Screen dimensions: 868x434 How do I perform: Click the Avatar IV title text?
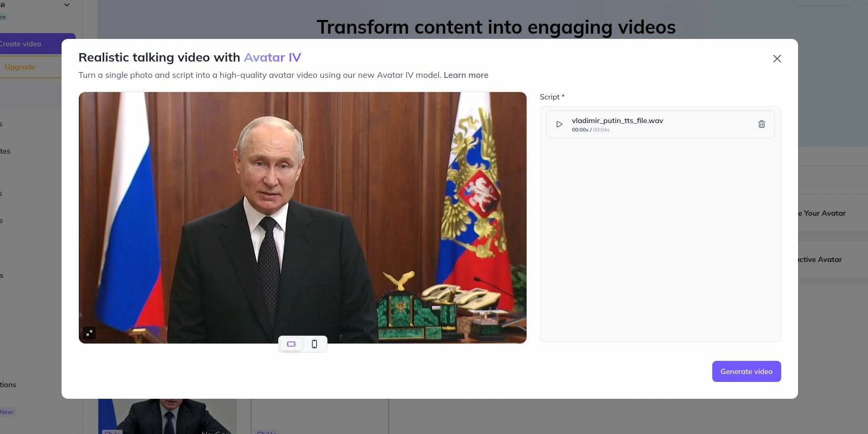coord(272,57)
